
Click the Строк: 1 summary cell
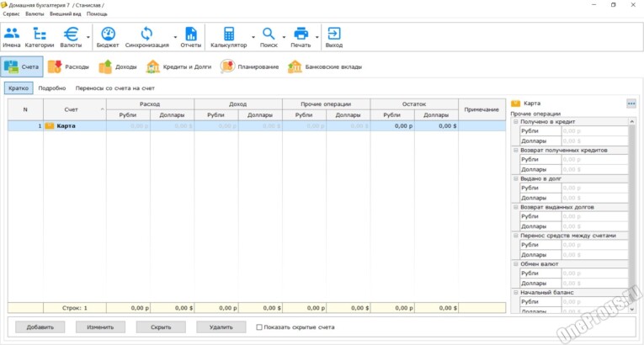point(75,308)
